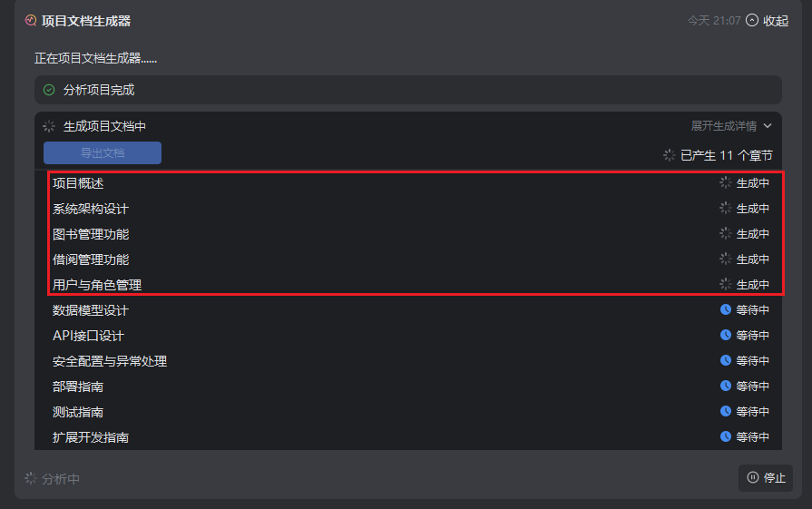Expand 展开生成详情 dropdown
The height and width of the screenshot is (509, 812).
[731, 126]
